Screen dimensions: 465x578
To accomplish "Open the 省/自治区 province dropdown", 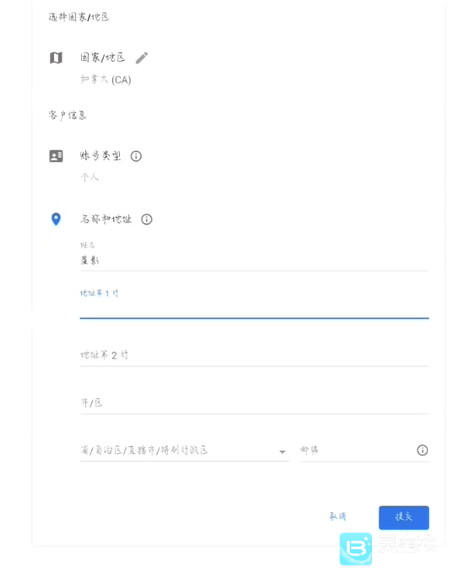I will tap(184, 450).
